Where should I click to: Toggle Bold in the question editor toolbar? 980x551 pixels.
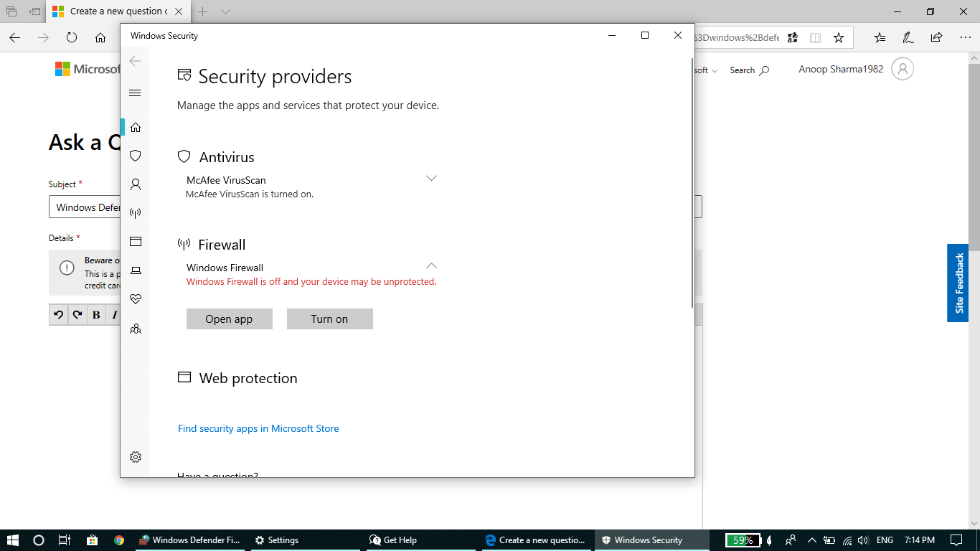tap(96, 315)
